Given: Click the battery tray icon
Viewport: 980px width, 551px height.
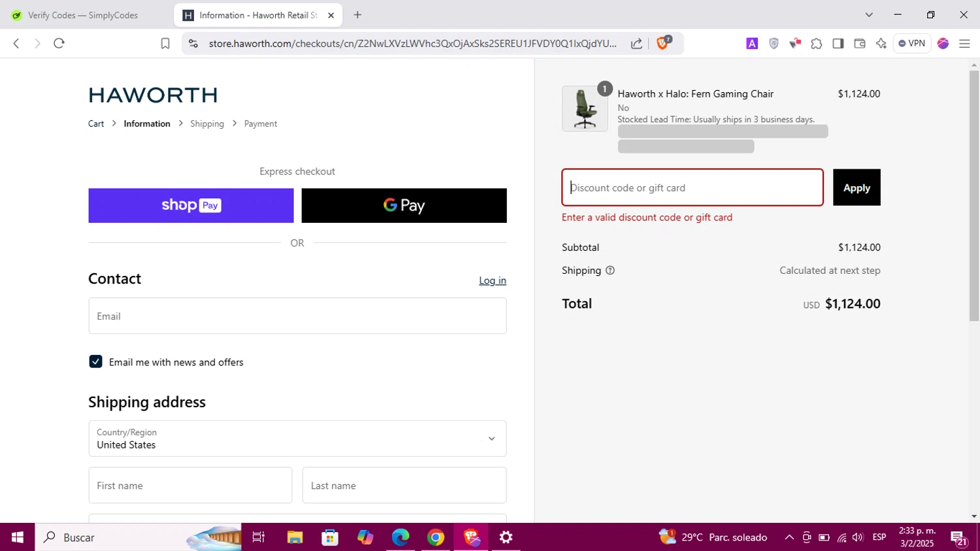Looking at the screenshot, I should pos(824,537).
